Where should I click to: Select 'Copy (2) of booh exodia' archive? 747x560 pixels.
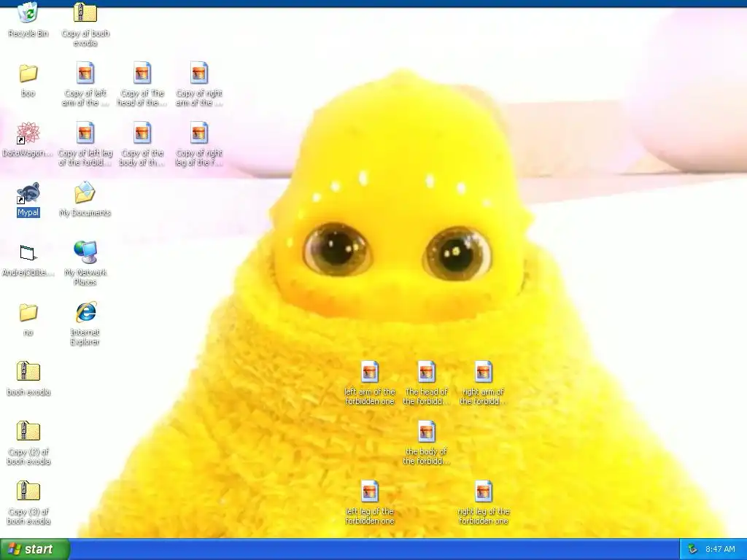(28, 432)
